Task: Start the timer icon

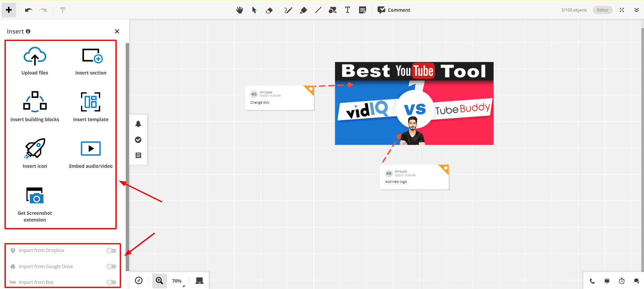Action: [x=622, y=281]
